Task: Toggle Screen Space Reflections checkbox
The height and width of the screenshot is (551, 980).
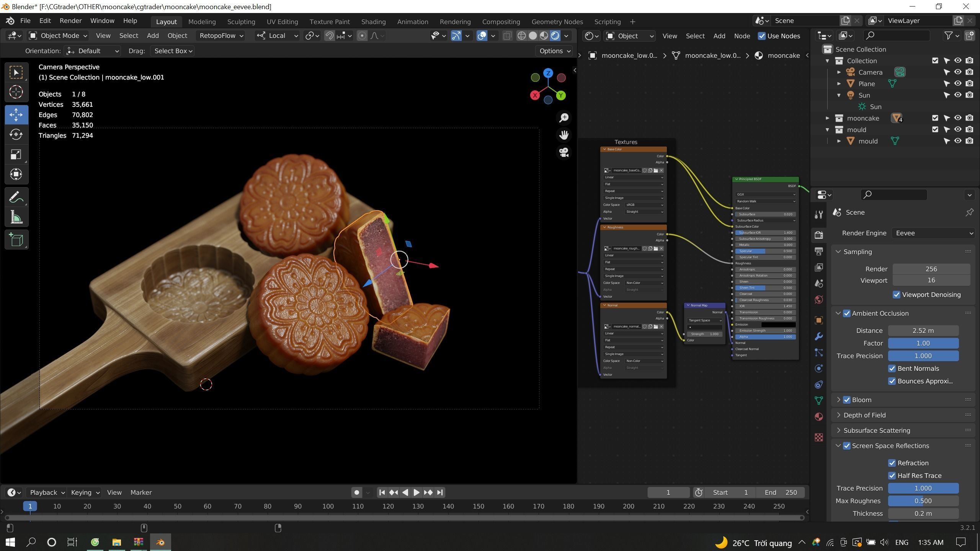Action: (x=847, y=446)
